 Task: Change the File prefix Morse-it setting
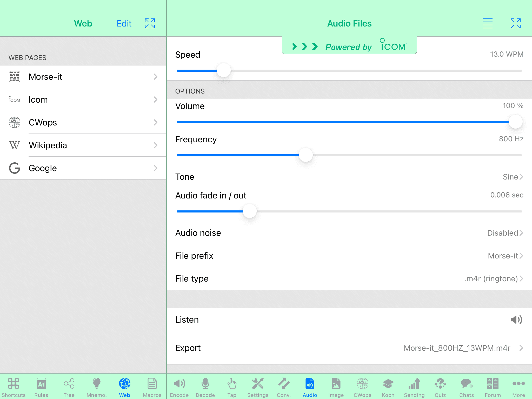point(349,256)
